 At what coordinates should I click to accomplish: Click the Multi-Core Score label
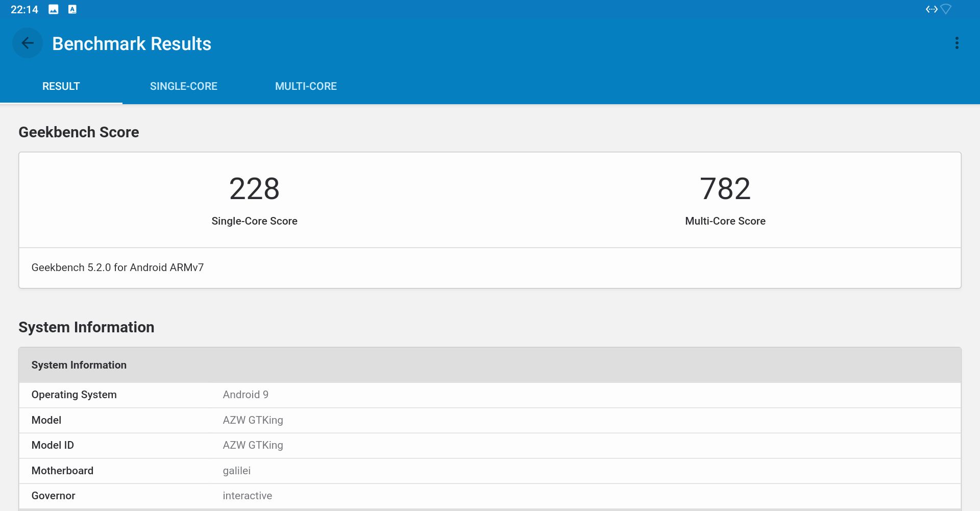[725, 221]
